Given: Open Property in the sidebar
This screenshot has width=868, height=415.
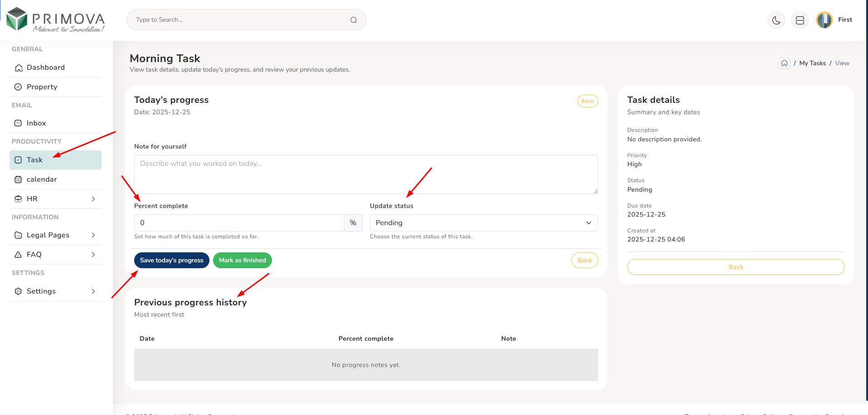Looking at the screenshot, I should tap(42, 87).
